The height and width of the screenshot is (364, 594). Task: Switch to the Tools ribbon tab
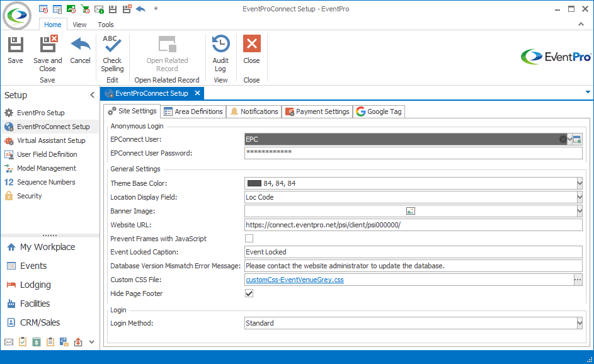(x=106, y=25)
